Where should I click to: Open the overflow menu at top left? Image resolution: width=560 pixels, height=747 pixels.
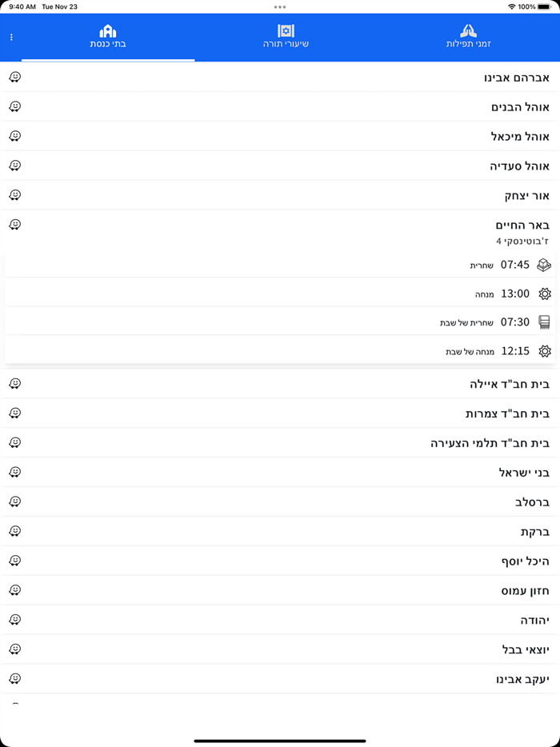point(11,36)
